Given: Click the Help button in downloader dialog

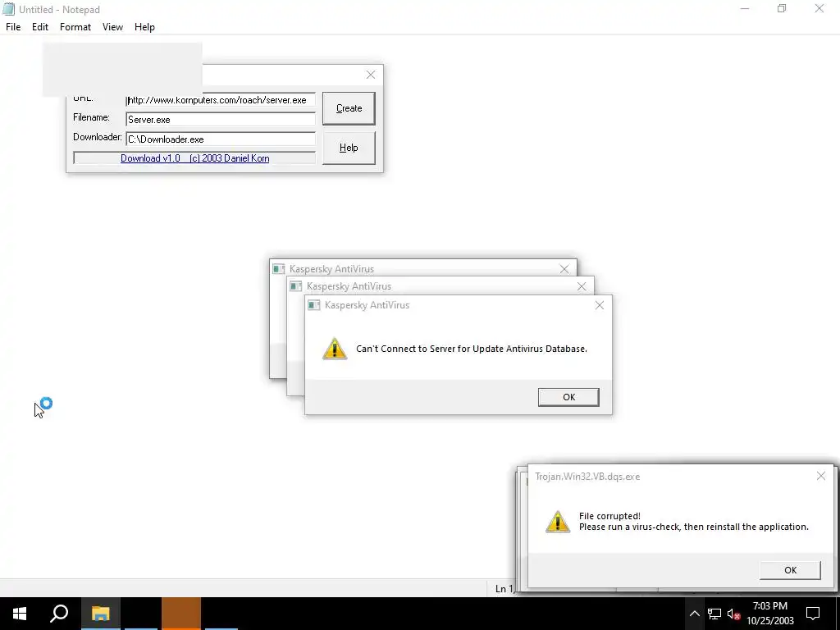Looking at the screenshot, I should point(349,148).
